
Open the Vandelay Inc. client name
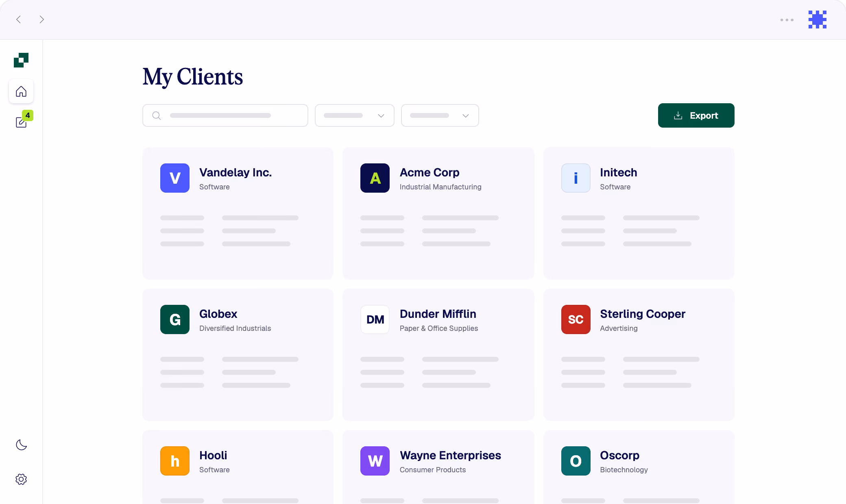[235, 172]
